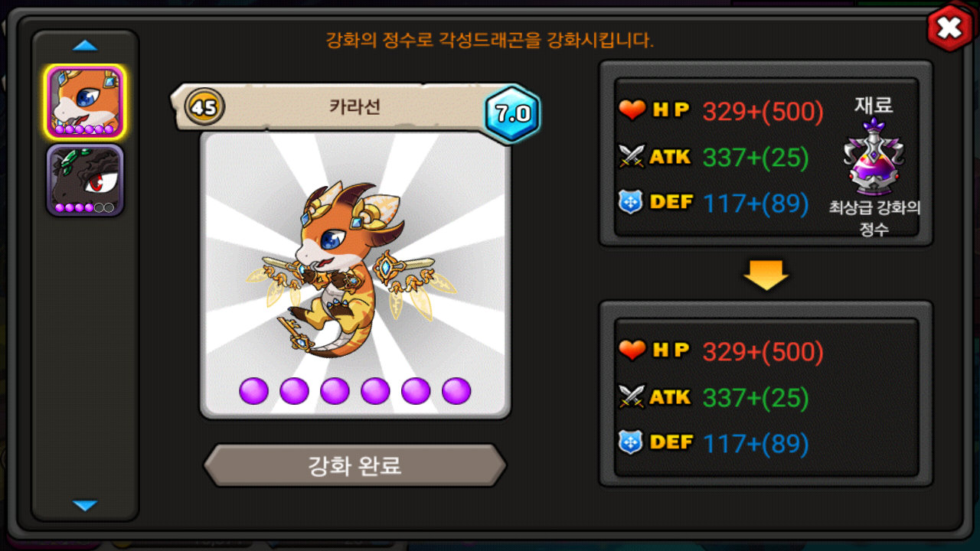Click the upper DEF shield icon

point(631,203)
